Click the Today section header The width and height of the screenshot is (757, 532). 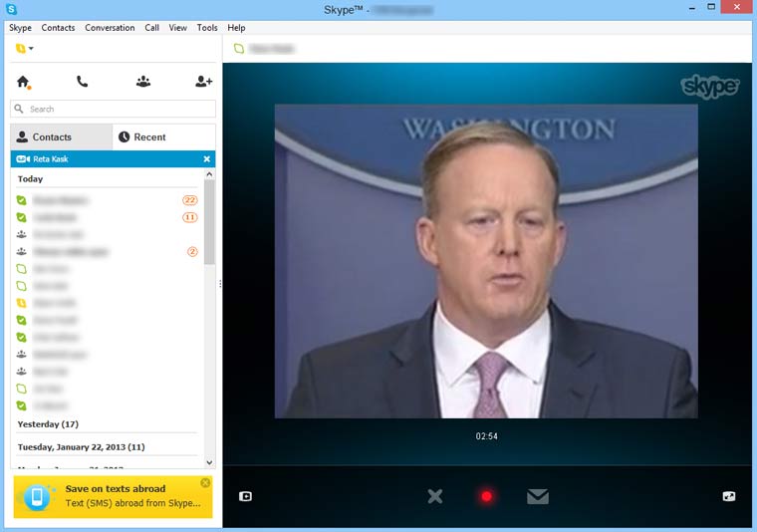pos(30,179)
